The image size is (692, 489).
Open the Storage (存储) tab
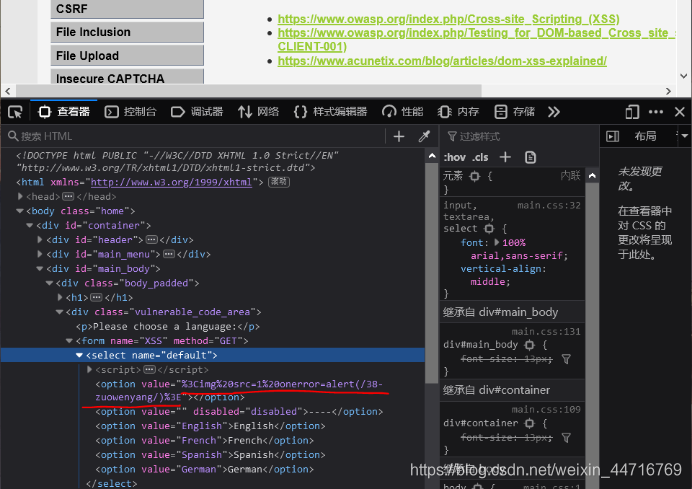[515, 112]
